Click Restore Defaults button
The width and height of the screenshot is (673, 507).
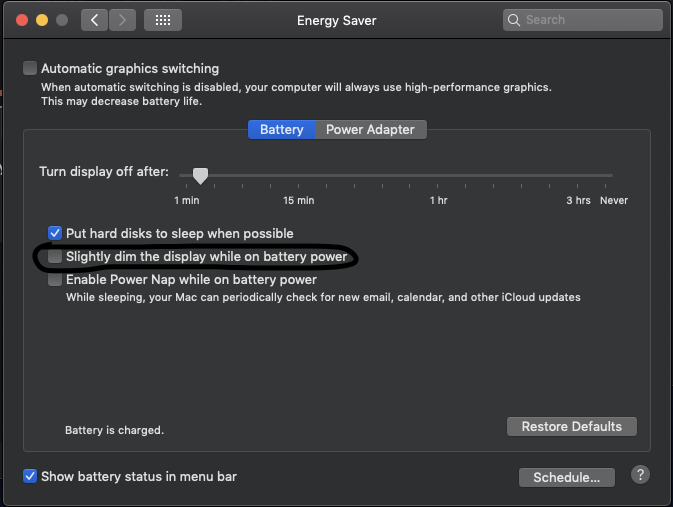(x=572, y=426)
